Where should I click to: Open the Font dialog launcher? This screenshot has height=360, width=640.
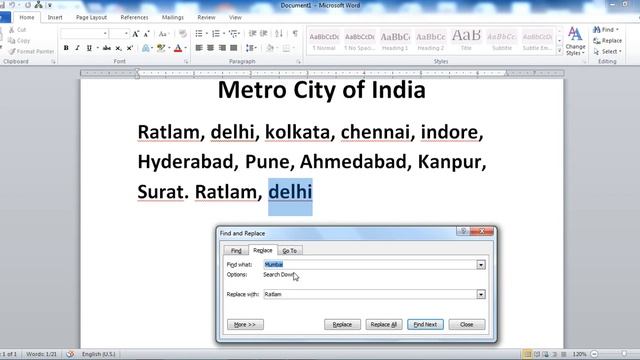186,62
